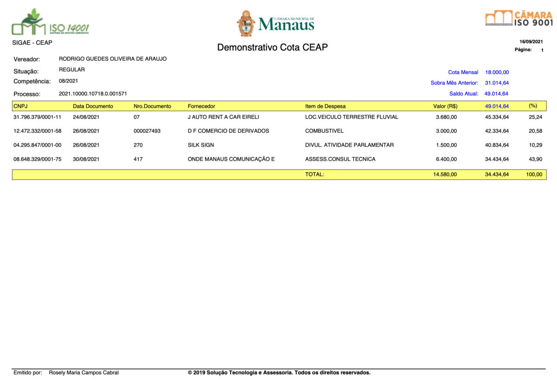557x392 pixels.
Task: Select the title 'Demonstrativo Cota CEAP'
Action: [272, 47]
